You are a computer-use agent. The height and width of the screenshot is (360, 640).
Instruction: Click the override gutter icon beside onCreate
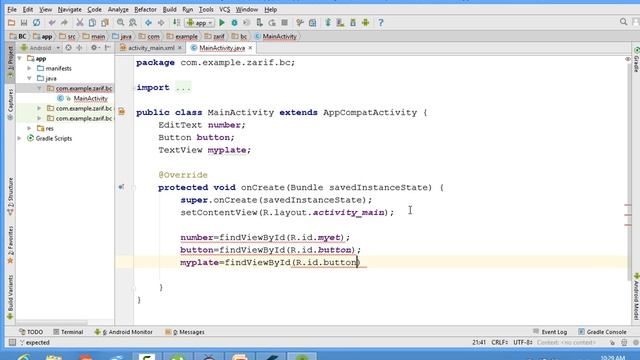pos(121,187)
